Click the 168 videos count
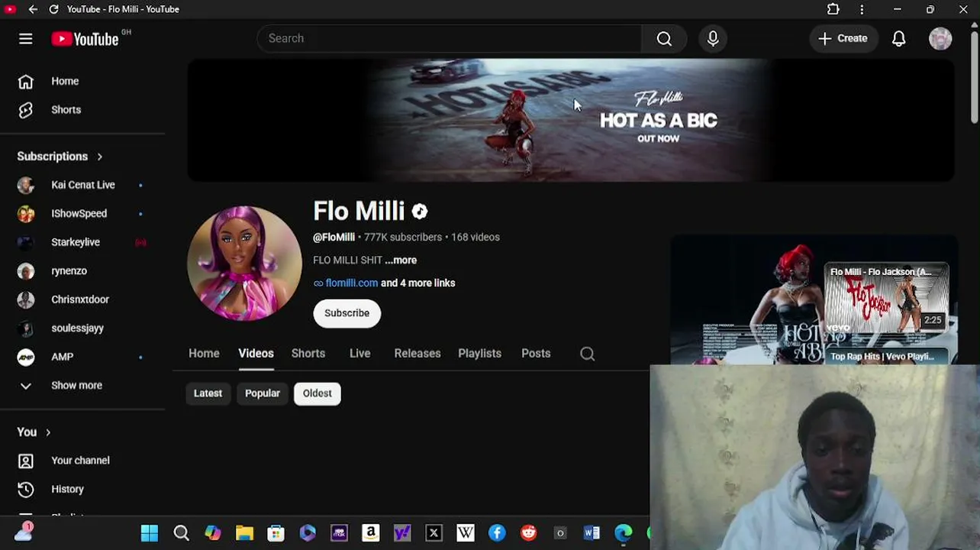 coord(475,238)
